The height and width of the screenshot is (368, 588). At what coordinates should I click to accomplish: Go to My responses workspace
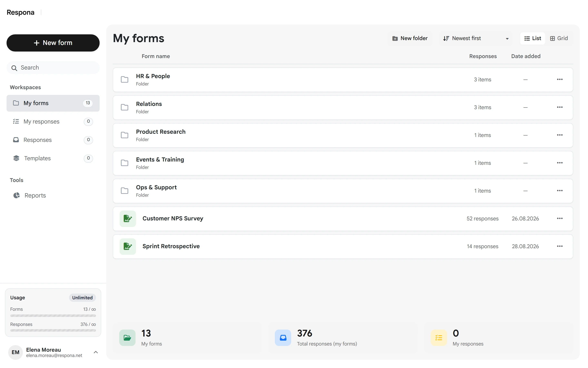click(53, 121)
